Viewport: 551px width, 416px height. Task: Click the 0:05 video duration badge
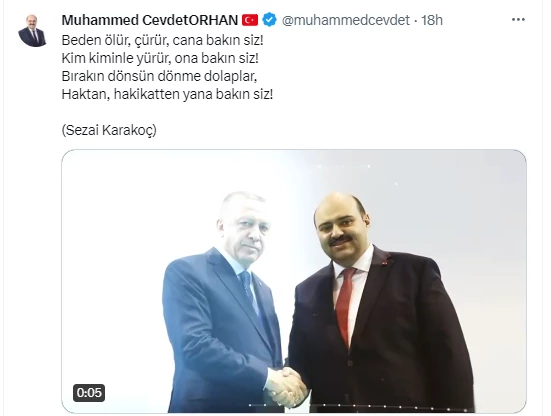[89, 392]
